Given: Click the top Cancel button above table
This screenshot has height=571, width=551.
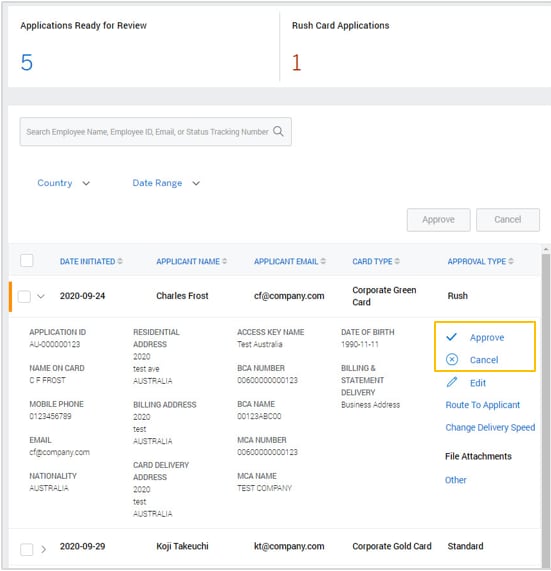Looking at the screenshot, I should point(508,220).
